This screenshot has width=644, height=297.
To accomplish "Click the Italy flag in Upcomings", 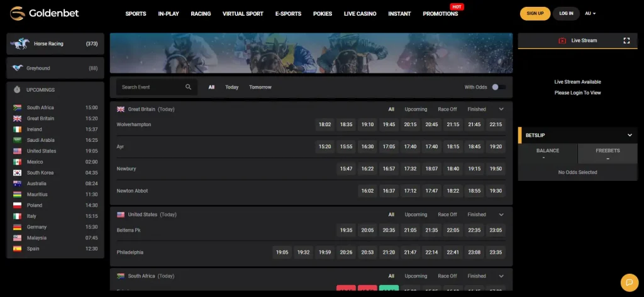I will [x=17, y=216].
